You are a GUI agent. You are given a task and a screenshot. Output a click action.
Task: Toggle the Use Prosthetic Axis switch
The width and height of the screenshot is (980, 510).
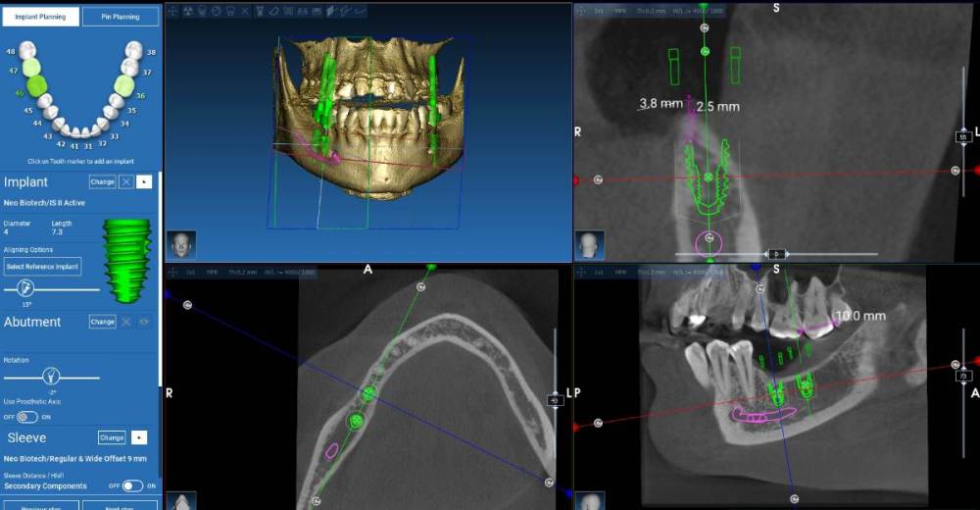click(26, 417)
